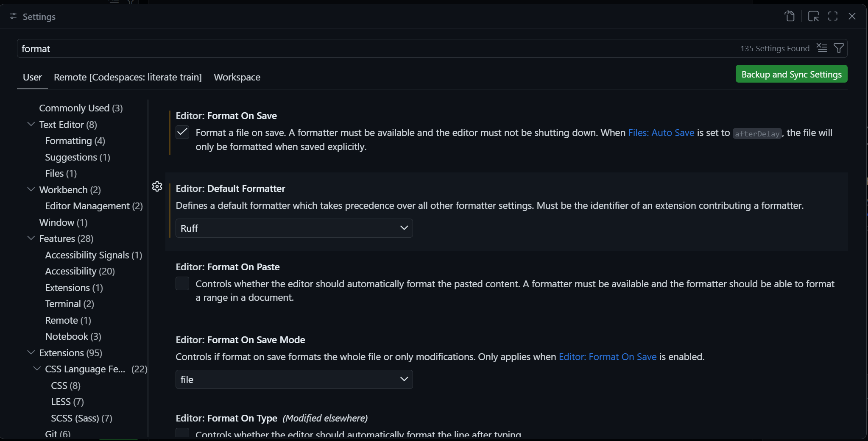Uncheck Editor Format On Save checkbox
The width and height of the screenshot is (868, 441).
point(182,132)
